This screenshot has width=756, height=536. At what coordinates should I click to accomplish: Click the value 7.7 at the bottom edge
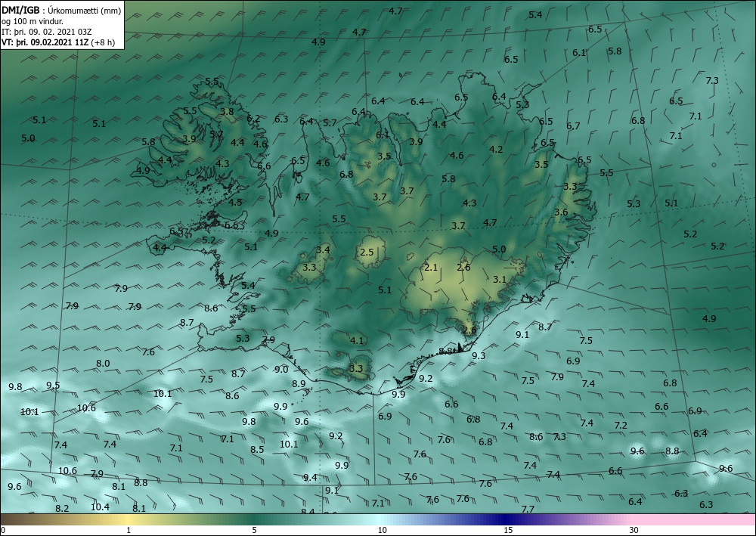[x=528, y=509]
